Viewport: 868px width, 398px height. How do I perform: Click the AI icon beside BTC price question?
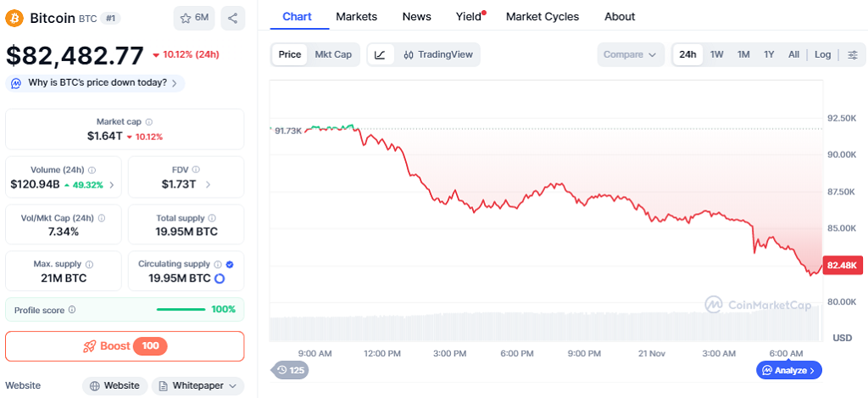pyautogui.click(x=17, y=83)
